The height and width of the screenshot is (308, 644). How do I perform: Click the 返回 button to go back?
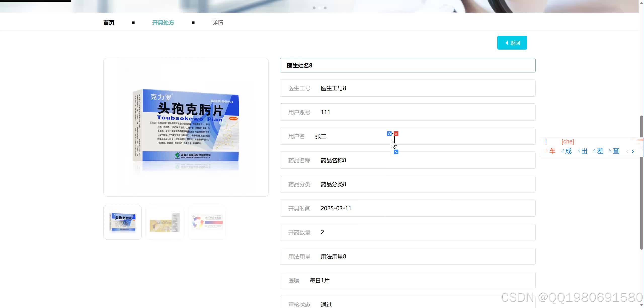pyautogui.click(x=512, y=43)
